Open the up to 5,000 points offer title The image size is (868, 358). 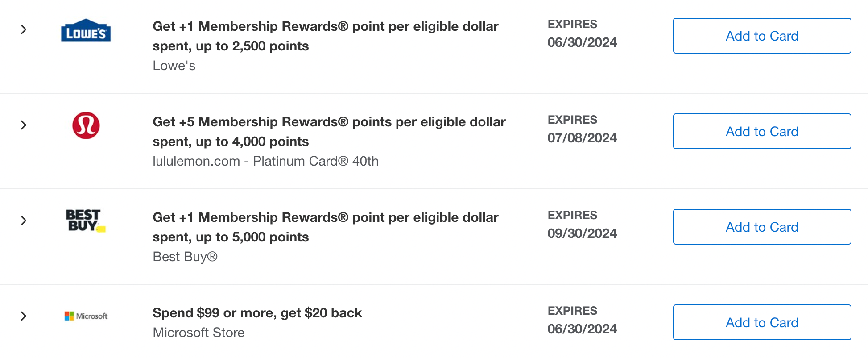(325, 227)
